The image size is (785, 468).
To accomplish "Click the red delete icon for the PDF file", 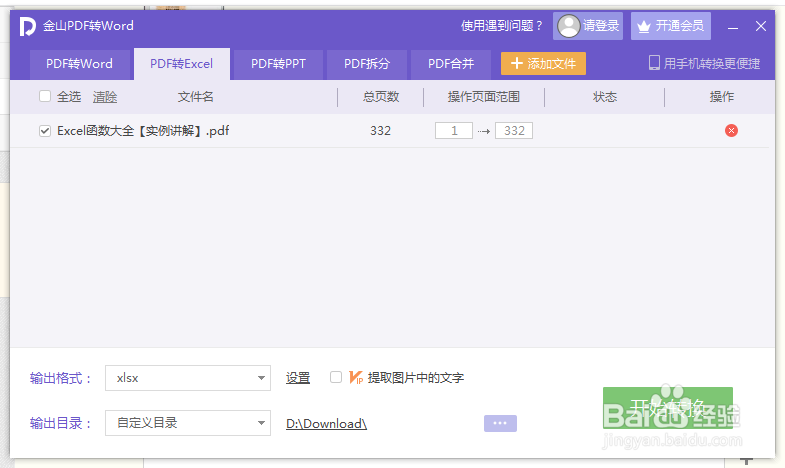I will click(731, 131).
